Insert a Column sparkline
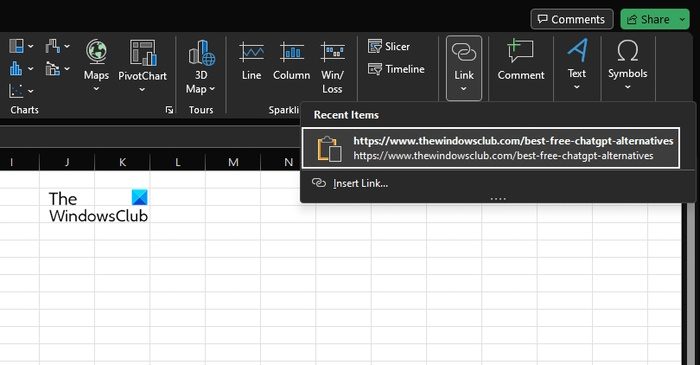 pos(292,61)
